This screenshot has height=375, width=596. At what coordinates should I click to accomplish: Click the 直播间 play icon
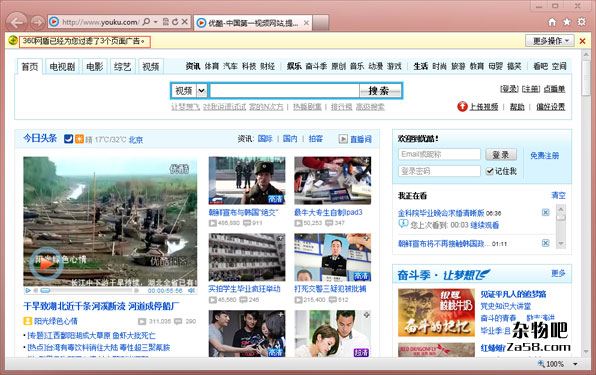pos(343,139)
